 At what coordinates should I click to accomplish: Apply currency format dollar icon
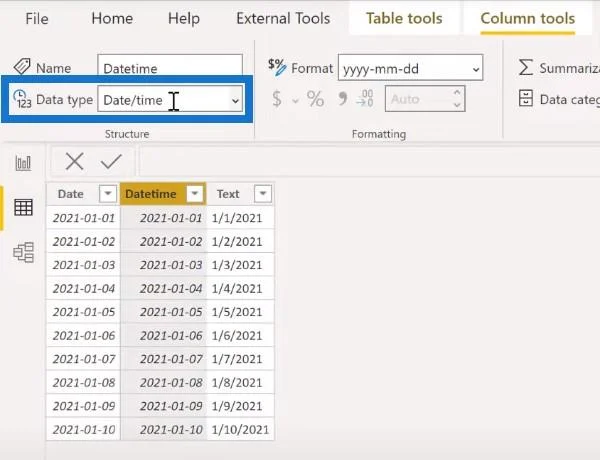point(277,99)
